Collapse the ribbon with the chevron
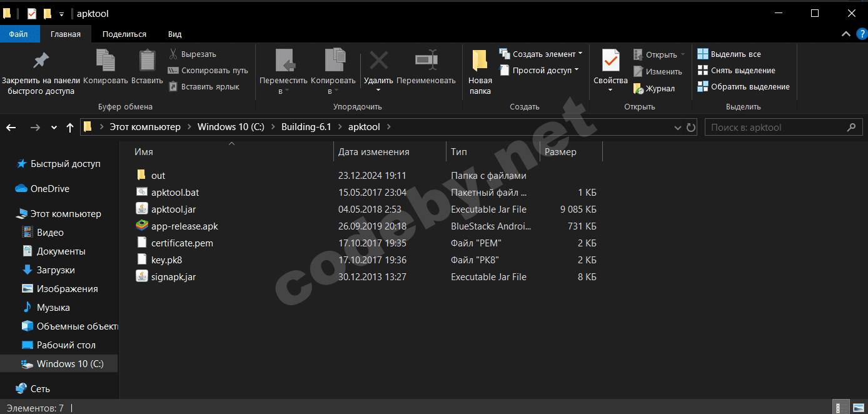868x414 pixels. pos(845,34)
